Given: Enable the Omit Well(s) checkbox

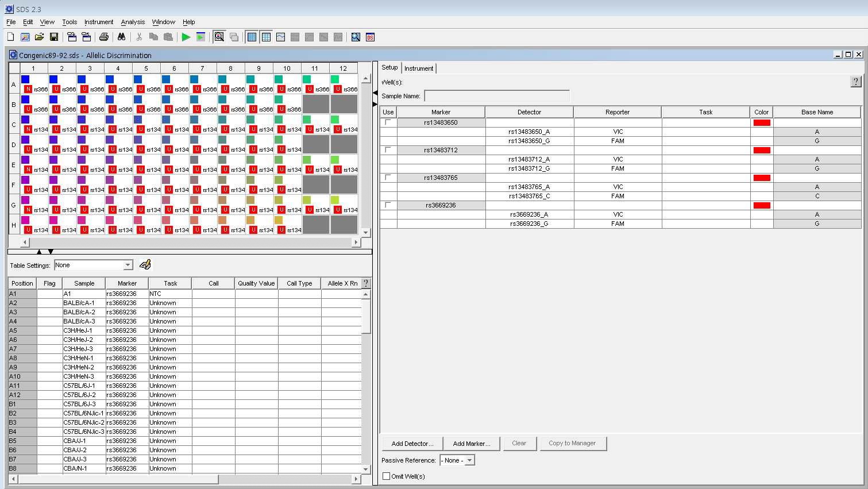Looking at the screenshot, I should pos(387,476).
